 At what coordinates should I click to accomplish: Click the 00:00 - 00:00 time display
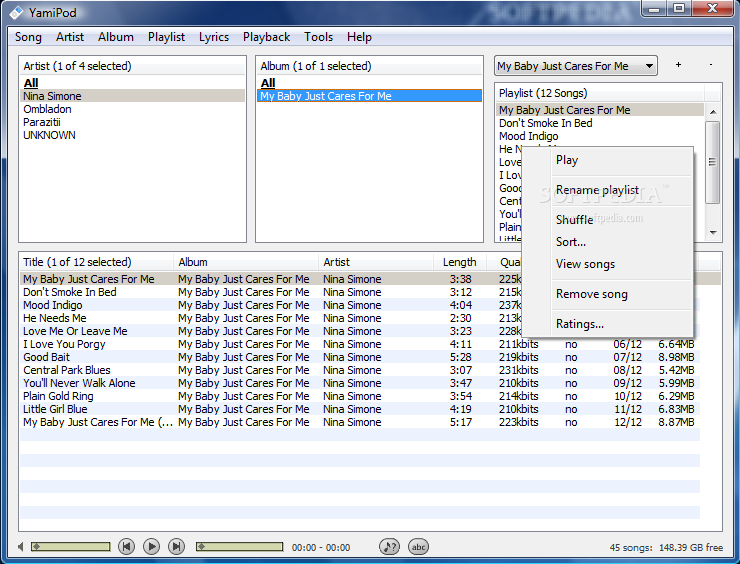coord(321,547)
